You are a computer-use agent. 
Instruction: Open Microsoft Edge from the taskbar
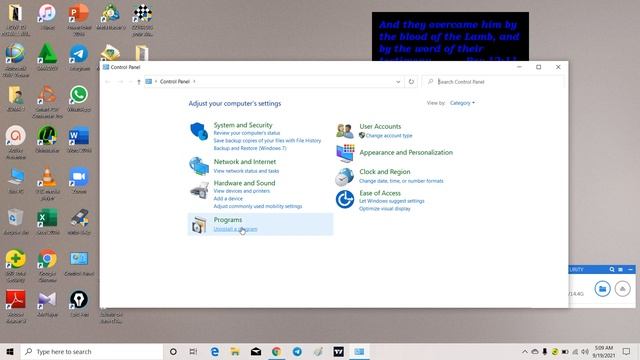click(215, 351)
